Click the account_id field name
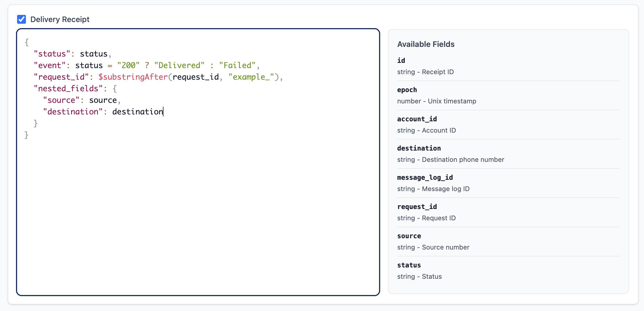The image size is (644, 311). click(x=417, y=119)
